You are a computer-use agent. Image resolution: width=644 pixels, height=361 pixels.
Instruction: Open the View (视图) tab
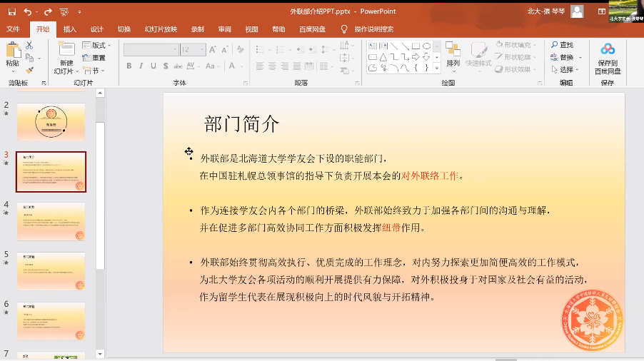pyautogui.click(x=252, y=29)
